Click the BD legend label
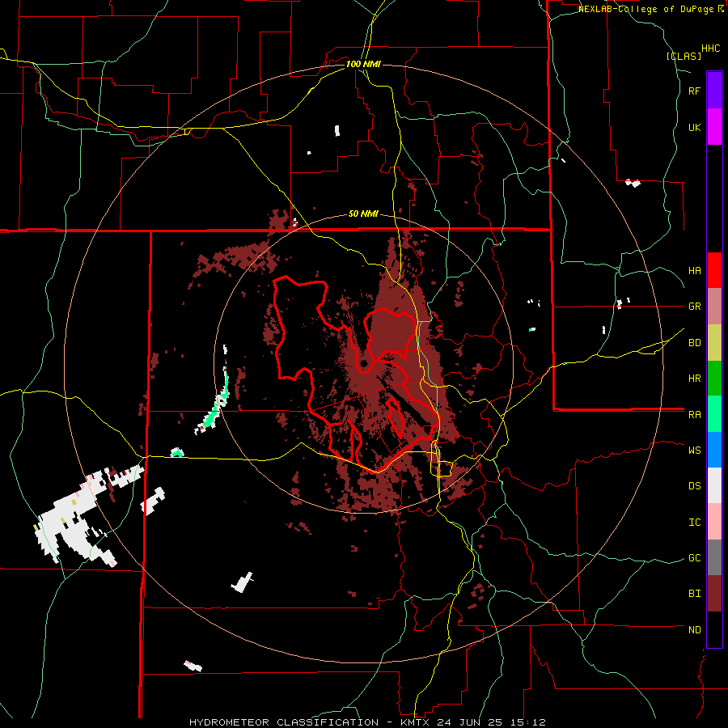728x728 pixels. coord(694,343)
